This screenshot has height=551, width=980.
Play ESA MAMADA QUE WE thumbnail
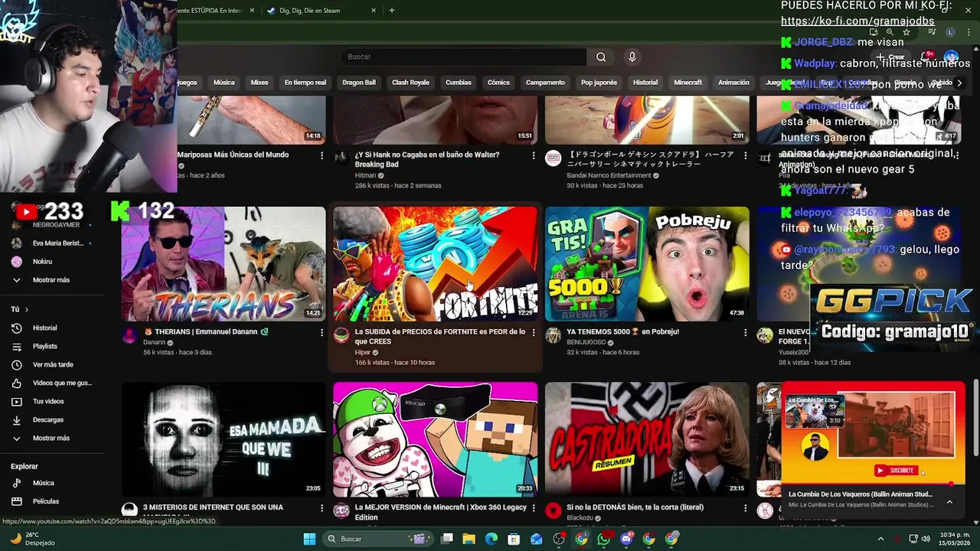click(224, 439)
